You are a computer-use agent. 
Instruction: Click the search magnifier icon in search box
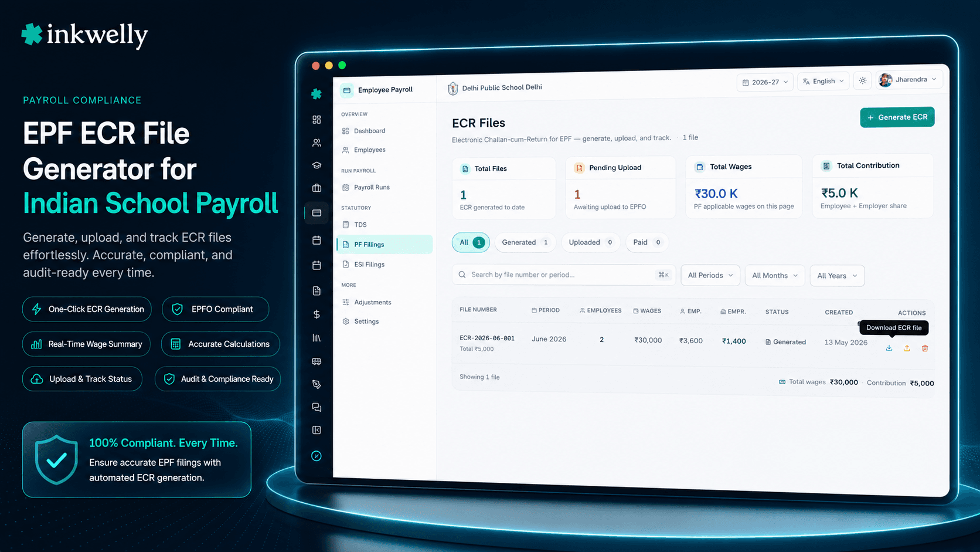tap(462, 275)
